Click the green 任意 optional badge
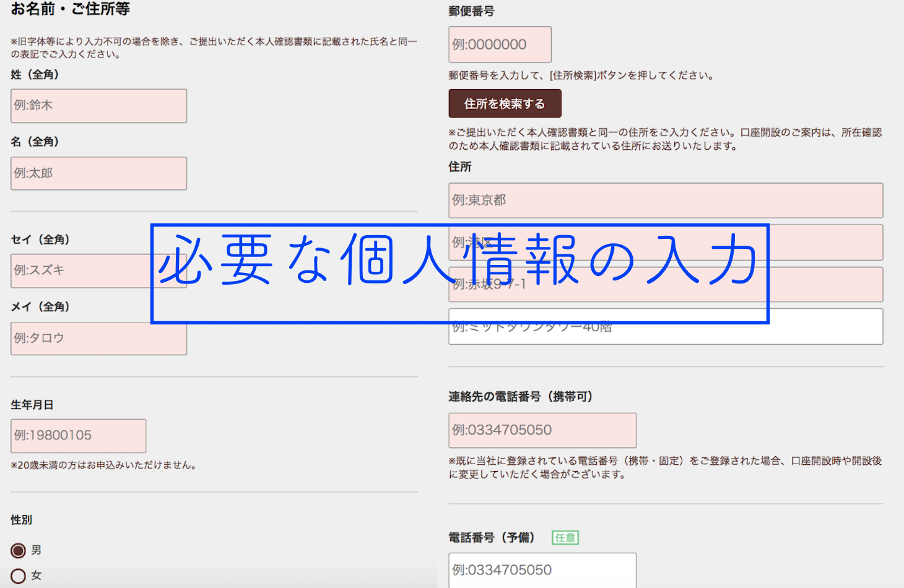The width and height of the screenshot is (904, 588). [565, 538]
